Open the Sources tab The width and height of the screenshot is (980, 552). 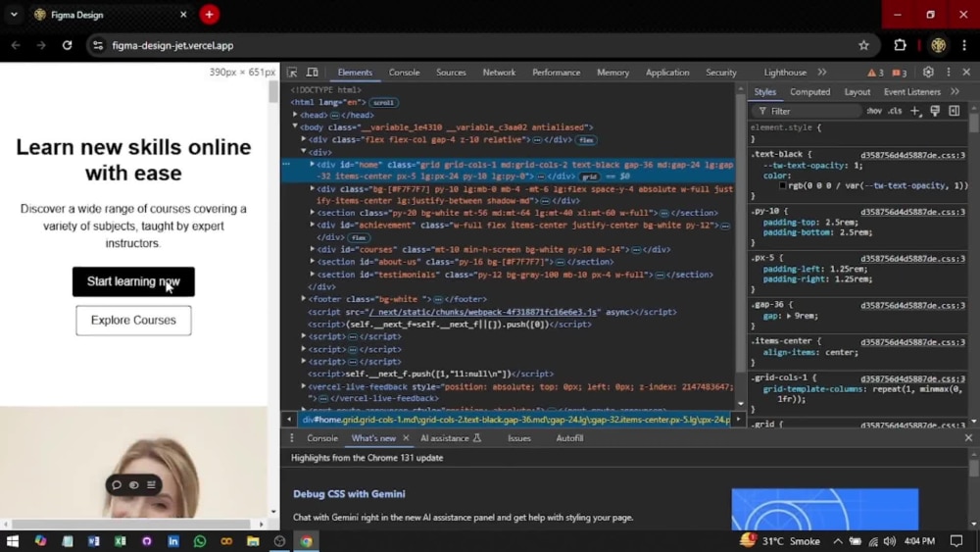click(451, 73)
